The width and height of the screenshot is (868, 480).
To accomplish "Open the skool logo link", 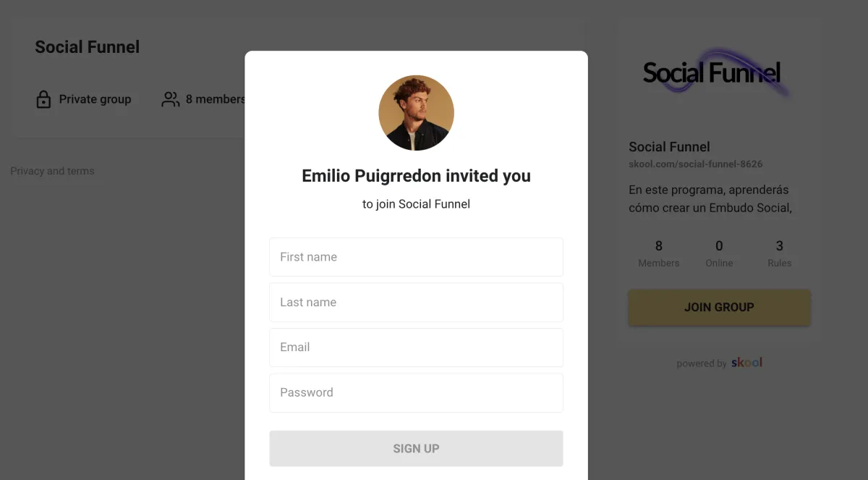I will tap(746, 362).
